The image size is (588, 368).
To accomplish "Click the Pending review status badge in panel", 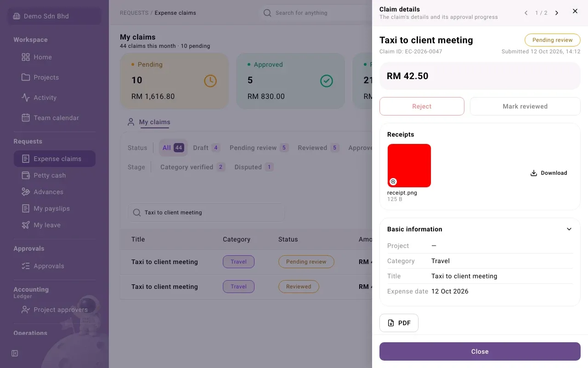I will 553,40.
